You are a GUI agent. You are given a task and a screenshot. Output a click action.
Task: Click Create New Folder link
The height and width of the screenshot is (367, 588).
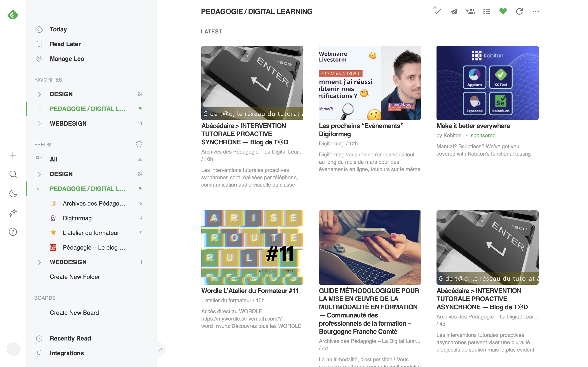[x=75, y=277]
